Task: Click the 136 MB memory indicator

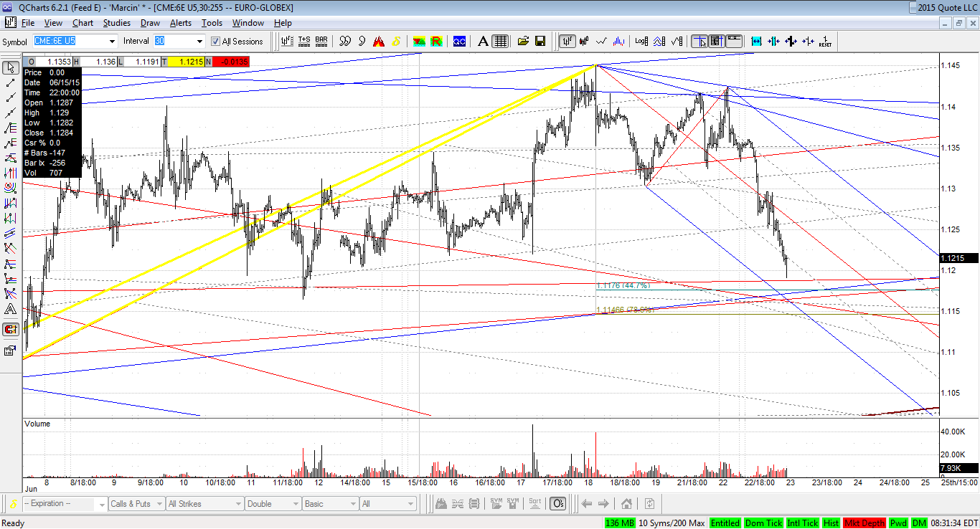Action: pyautogui.click(x=620, y=523)
